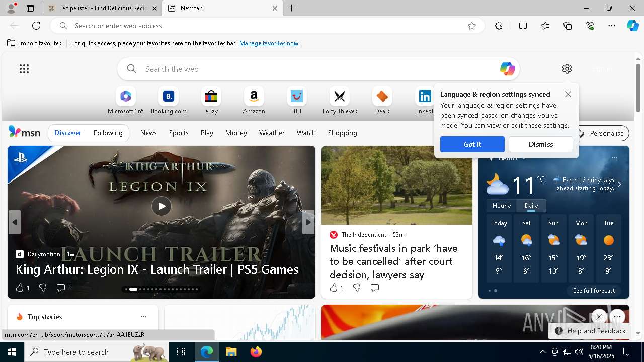The image size is (644, 362).
Task: Open the Money tab
Action: (236, 133)
